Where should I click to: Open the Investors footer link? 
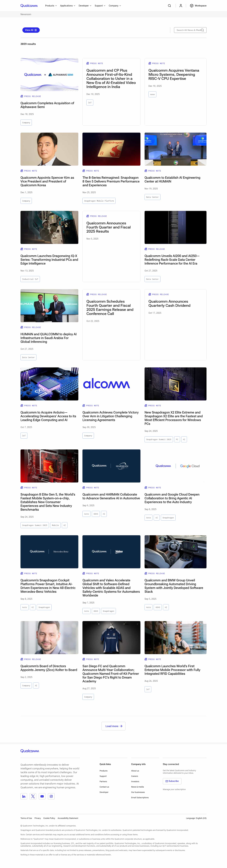[x=135, y=781]
